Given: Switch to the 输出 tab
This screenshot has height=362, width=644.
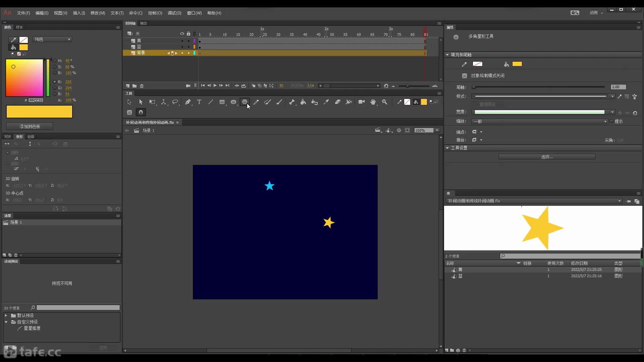Looking at the screenshot, I should point(144,23).
